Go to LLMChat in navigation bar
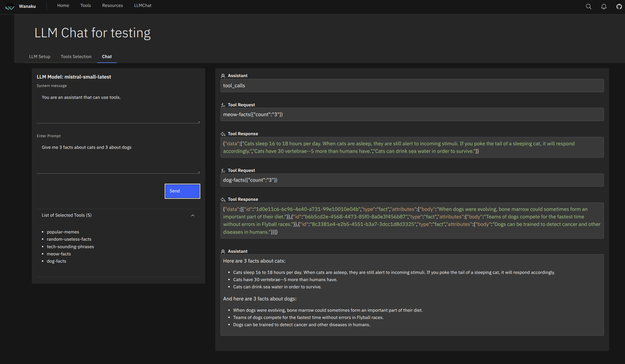The image size is (625, 364). (142, 5)
